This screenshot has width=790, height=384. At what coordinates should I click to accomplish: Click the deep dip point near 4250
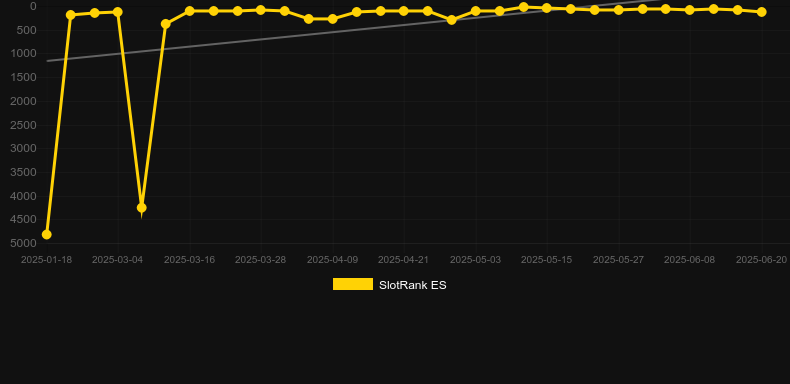[x=142, y=208]
